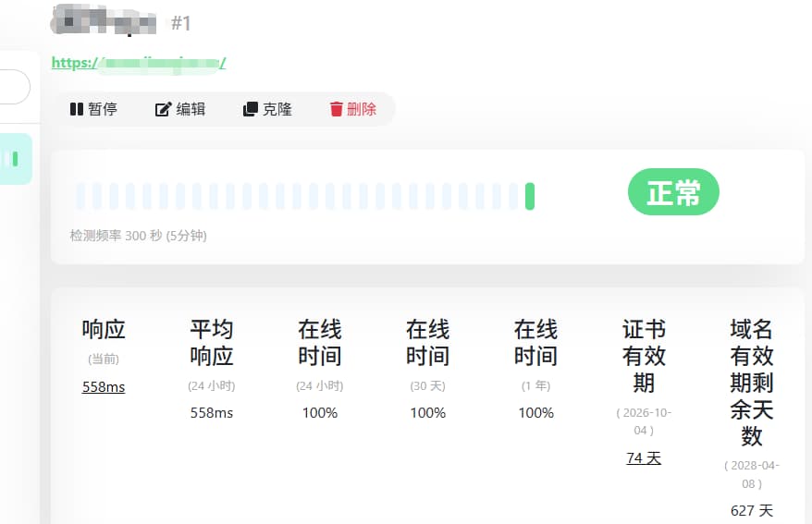
Task: Click the 627 天 domain days remaining
Action: (x=751, y=510)
